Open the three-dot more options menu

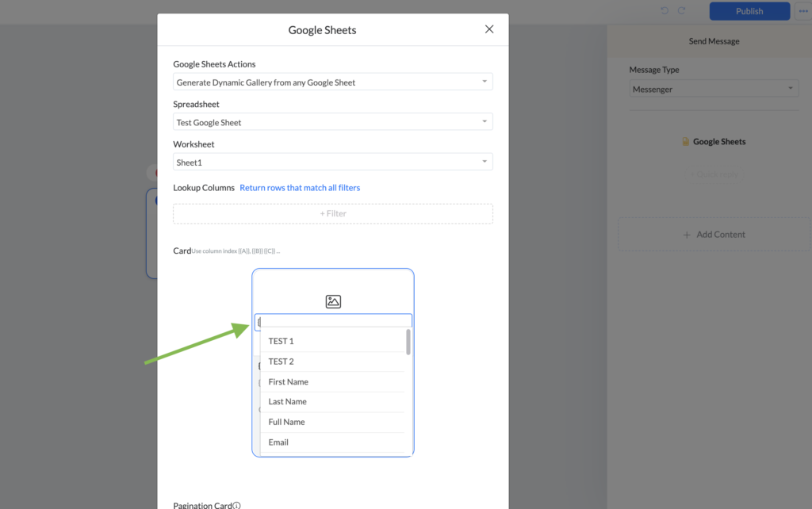click(802, 11)
